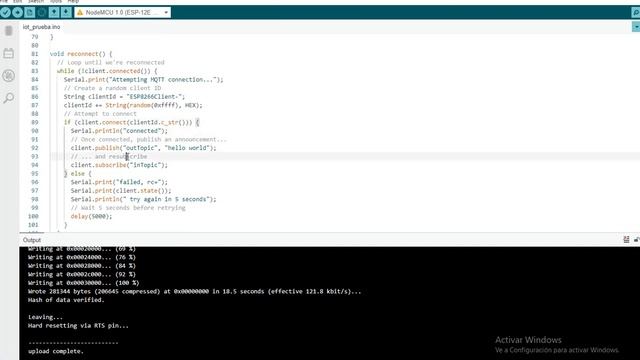Click line number 100 in the gutter
Screen dimensions: 640x360
33,216
